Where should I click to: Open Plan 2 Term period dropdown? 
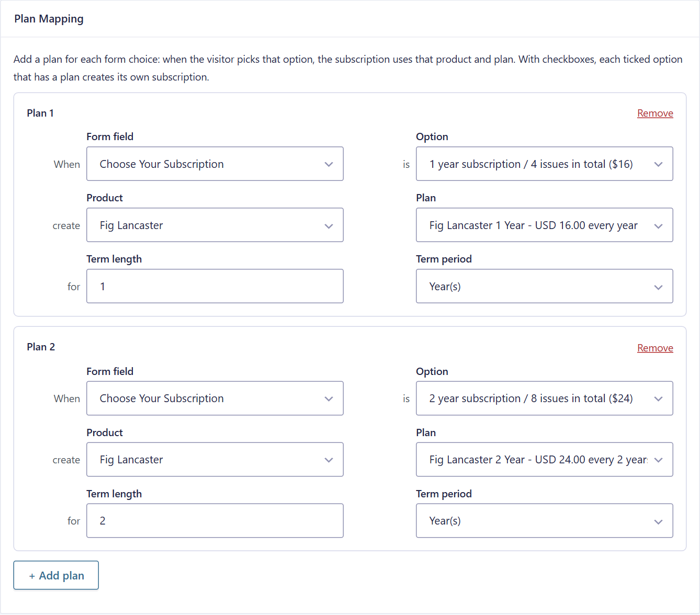pyautogui.click(x=545, y=521)
